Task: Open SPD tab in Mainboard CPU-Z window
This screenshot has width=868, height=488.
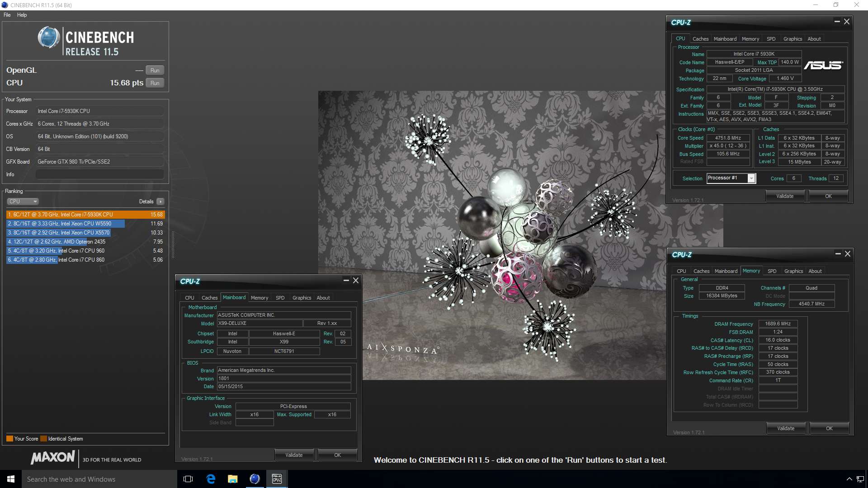Action: (280, 298)
